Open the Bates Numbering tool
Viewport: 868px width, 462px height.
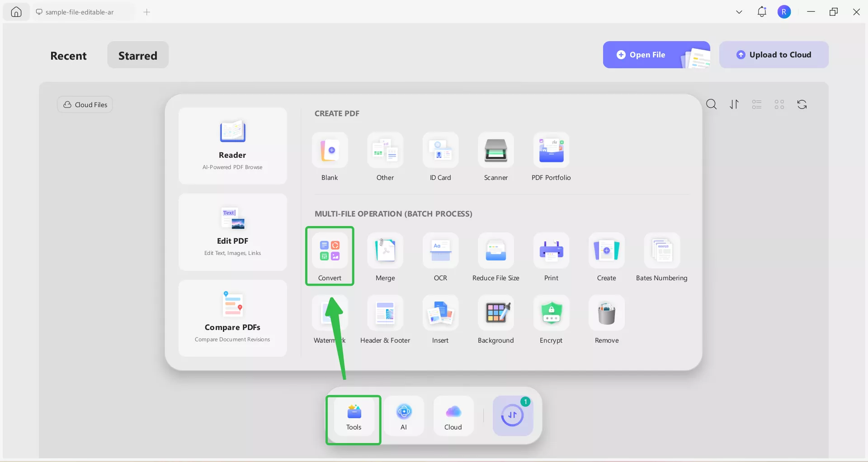662,257
